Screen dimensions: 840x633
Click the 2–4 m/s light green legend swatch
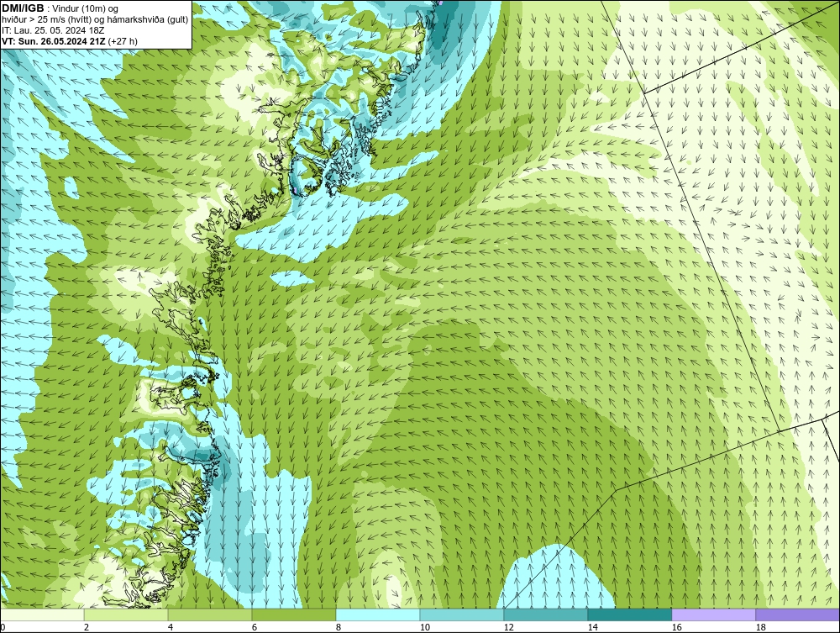[x=126, y=615]
